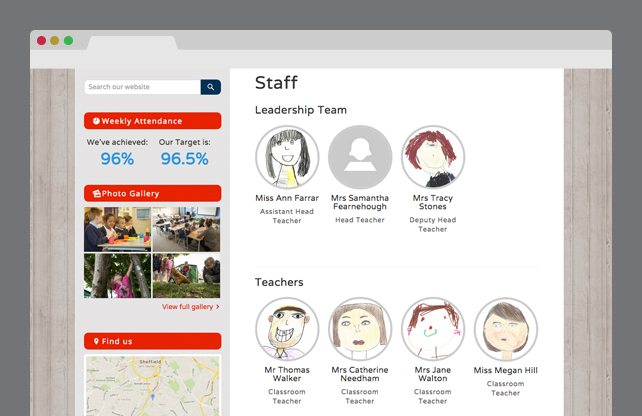Click the Weekly Attendance header
The height and width of the screenshot is (416, 642).
152,121
